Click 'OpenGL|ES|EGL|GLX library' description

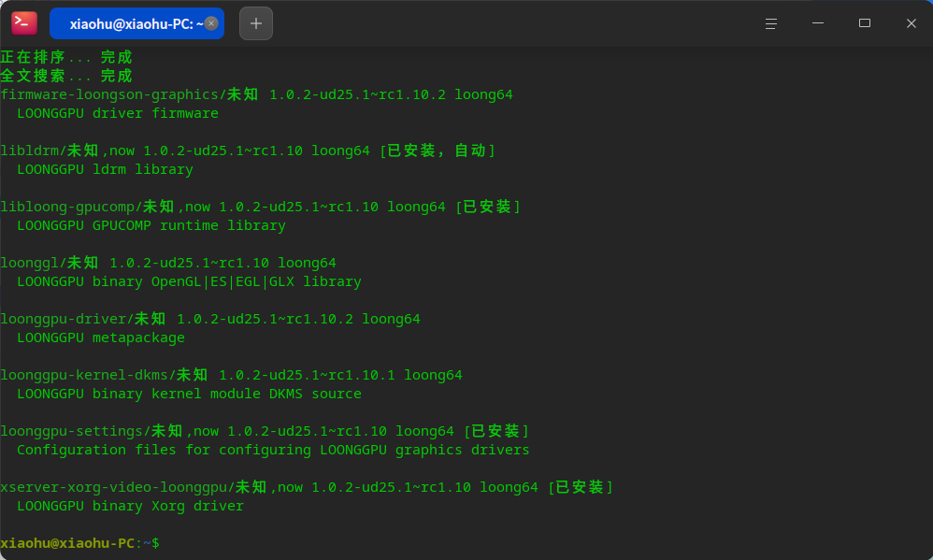256,281
